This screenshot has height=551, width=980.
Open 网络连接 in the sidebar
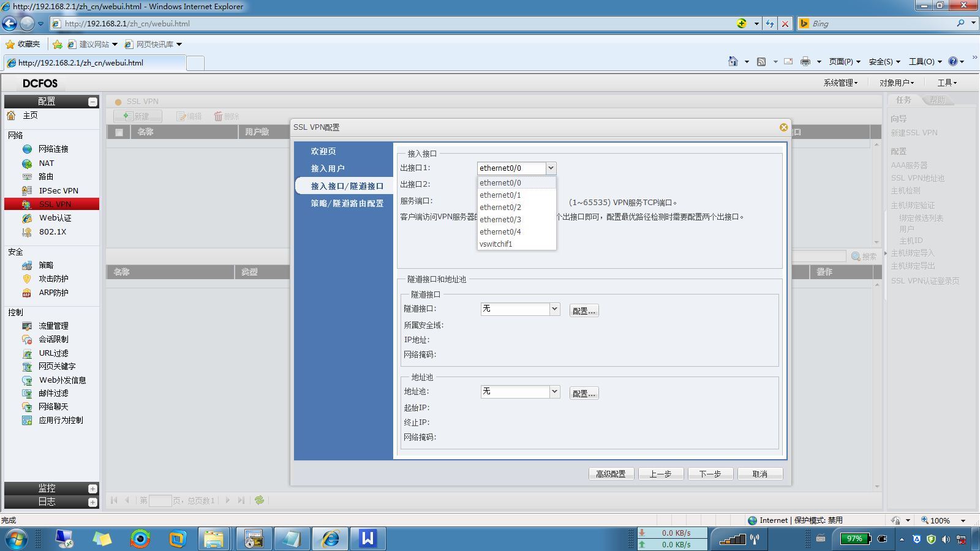click(x=53, y=149)
